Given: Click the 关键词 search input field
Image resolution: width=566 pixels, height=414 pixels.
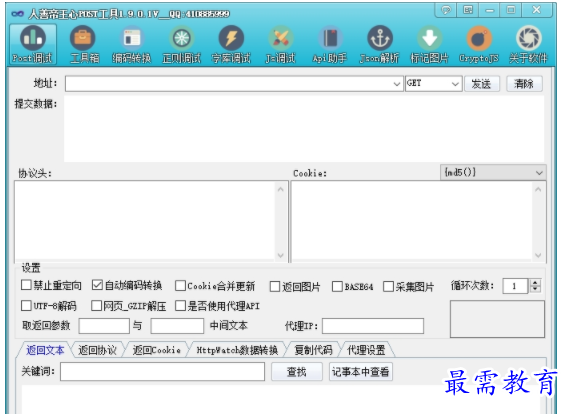Looking at the screenshot, I should (x=162, y=372).
